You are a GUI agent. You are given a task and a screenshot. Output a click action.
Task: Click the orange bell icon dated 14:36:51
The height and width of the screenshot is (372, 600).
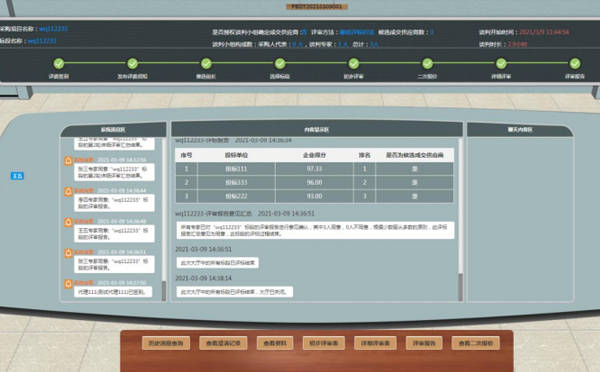[68, 253]
